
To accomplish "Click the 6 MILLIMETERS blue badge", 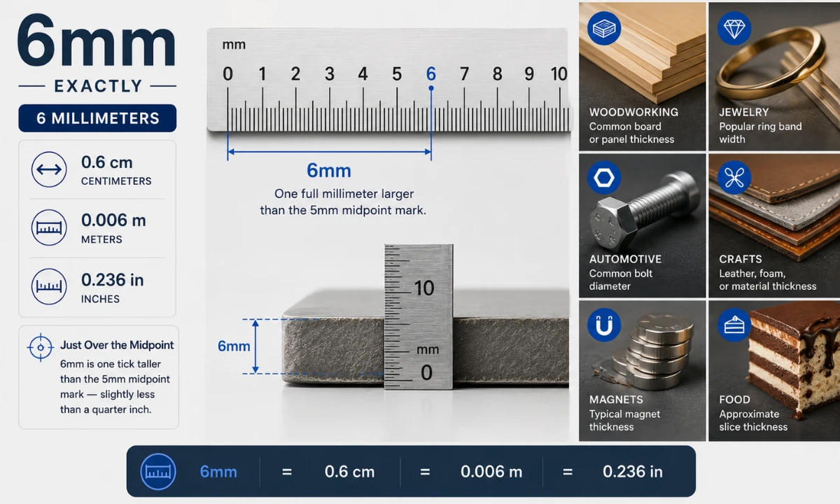I will [x=97, y=118].
